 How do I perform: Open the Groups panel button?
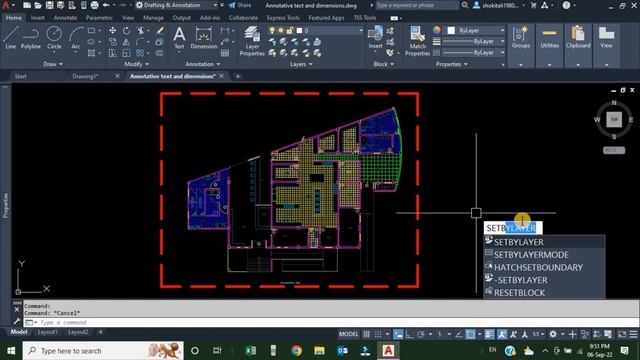tap(521, 45)
